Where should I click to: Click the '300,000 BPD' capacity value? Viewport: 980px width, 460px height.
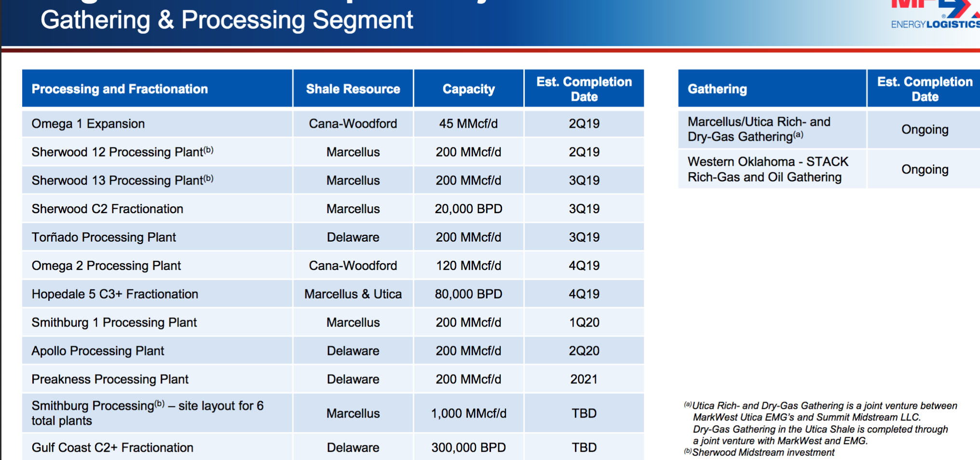click(468, 447)
